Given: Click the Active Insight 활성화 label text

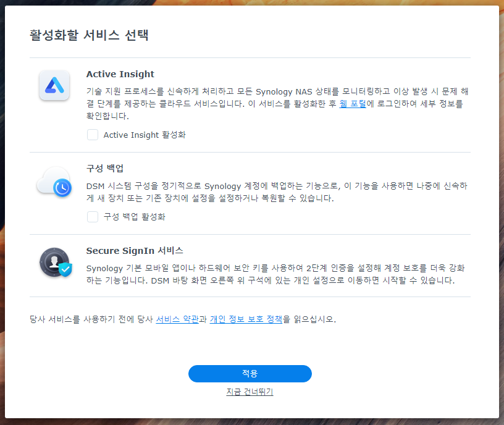Looking at the screenshot, I should 145,135.
